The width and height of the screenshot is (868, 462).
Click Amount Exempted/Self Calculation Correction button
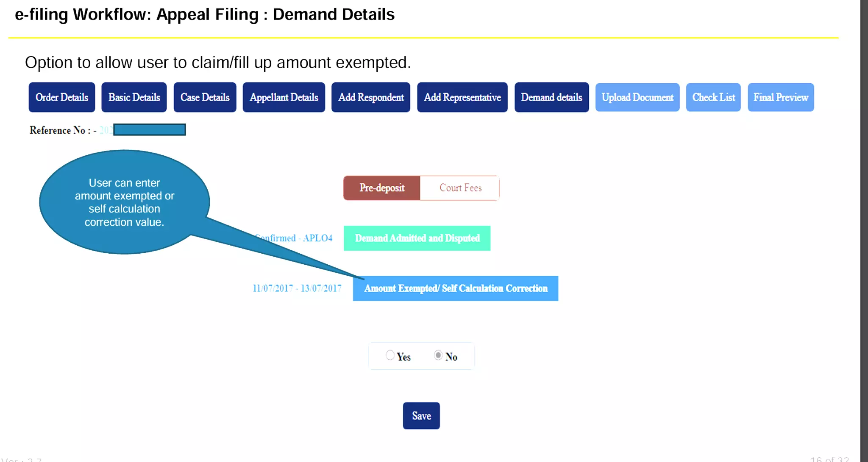pos(456,288)
